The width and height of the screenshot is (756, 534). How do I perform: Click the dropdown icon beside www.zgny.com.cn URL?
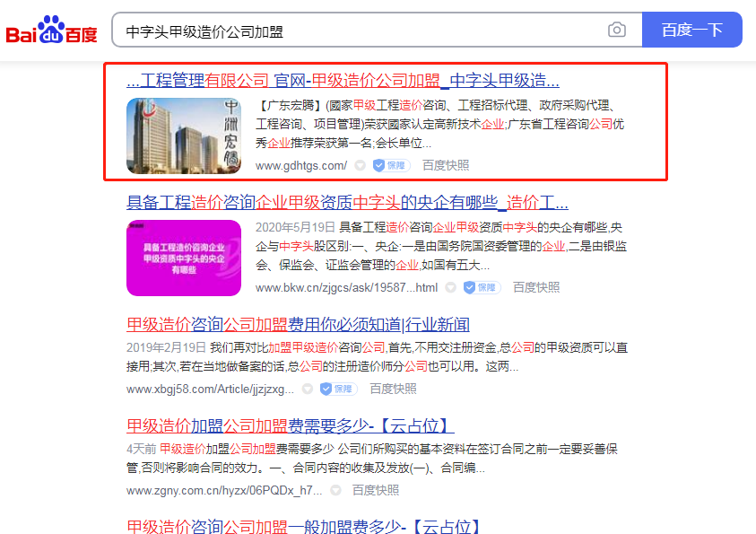(335, 491)
